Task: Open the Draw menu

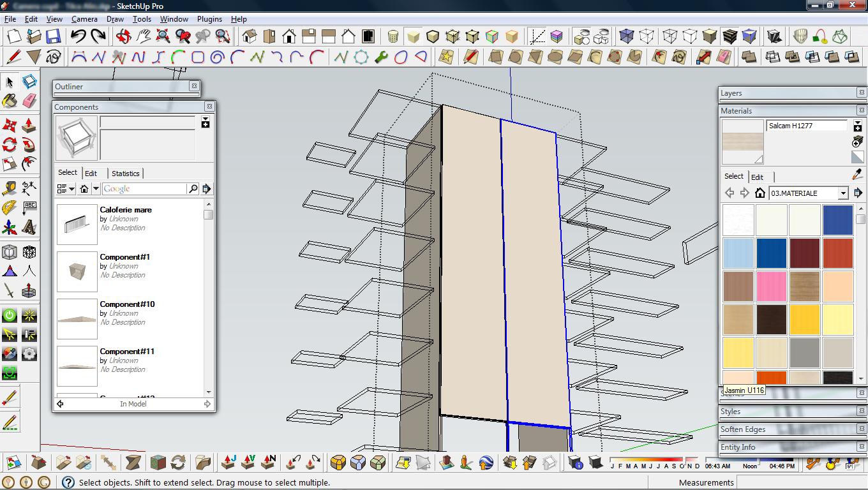Action: (115, 19)
